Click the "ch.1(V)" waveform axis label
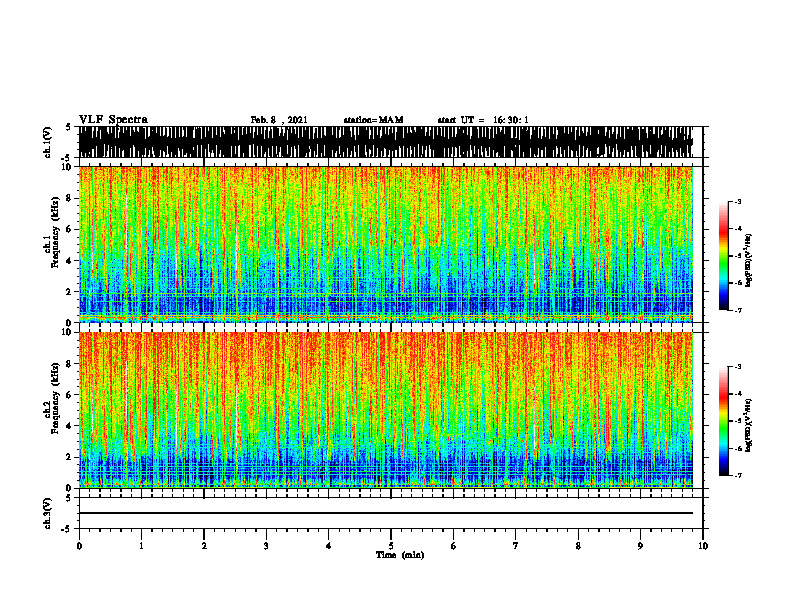Screen dimensions: 792x612 pos(48,142)
